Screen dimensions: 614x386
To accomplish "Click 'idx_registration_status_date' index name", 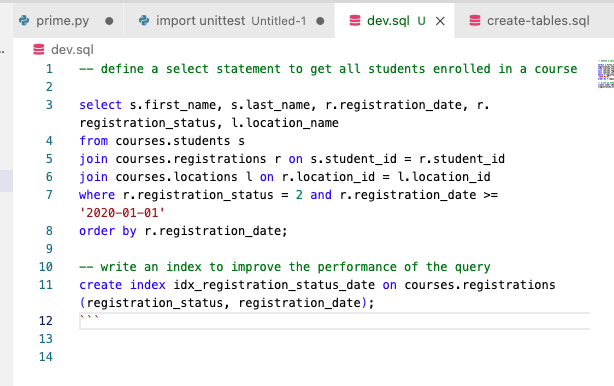I will coord(274,285).
